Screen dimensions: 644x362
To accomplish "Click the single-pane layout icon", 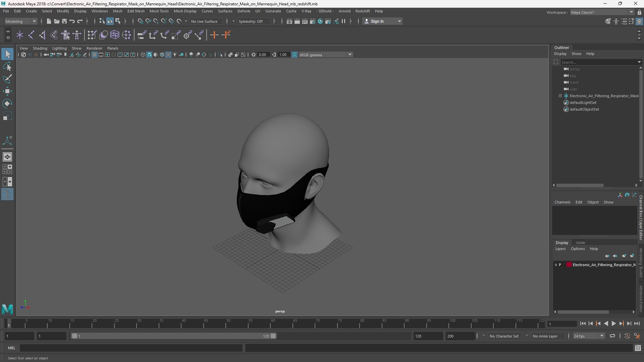I will [x=7, y=157].
